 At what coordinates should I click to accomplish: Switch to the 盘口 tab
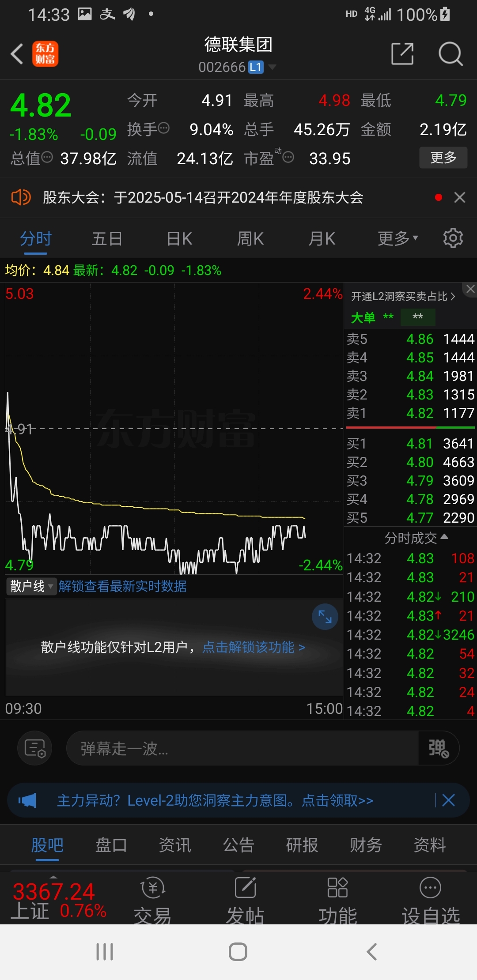pyautogui.click(x=111, y=845)
